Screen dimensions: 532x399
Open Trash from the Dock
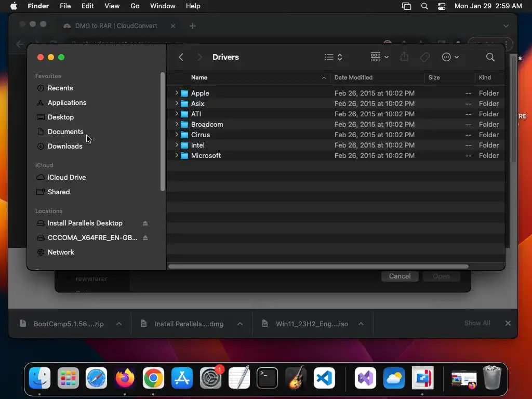[x=492, y=378]
